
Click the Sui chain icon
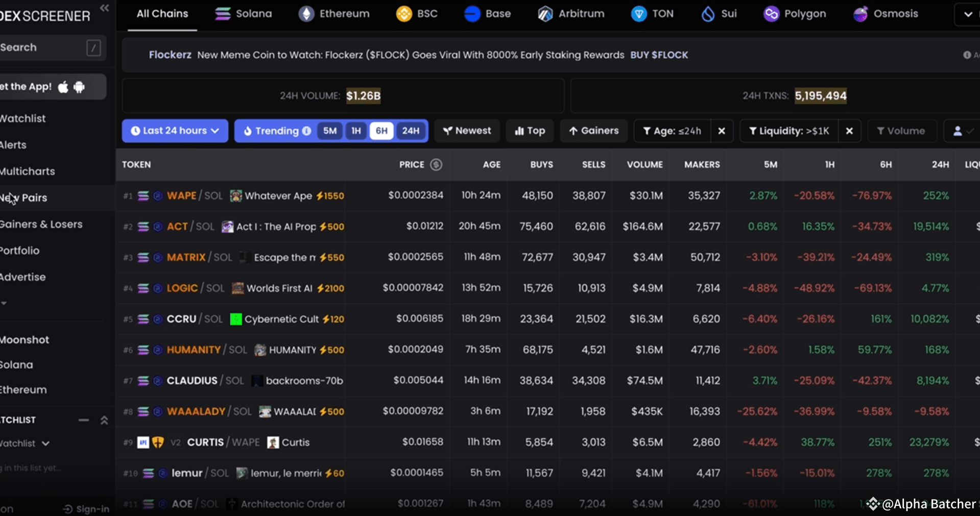click(708, 14)
